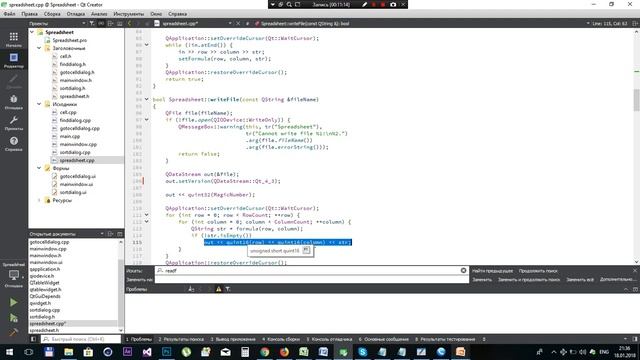Viewport: 640px width, 360px height.
Task: Open the Отладка menu in menu bar
Action: (x=76, y=14)
